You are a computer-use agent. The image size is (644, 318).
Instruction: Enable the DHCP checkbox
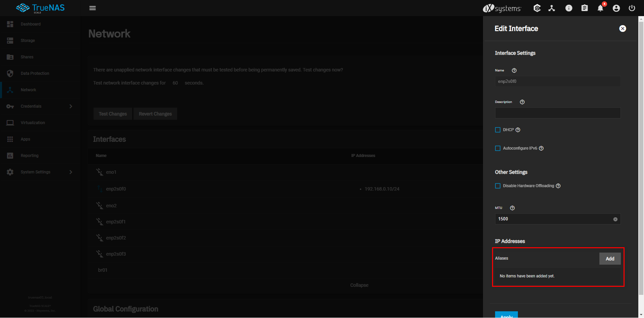click(498, 130)
